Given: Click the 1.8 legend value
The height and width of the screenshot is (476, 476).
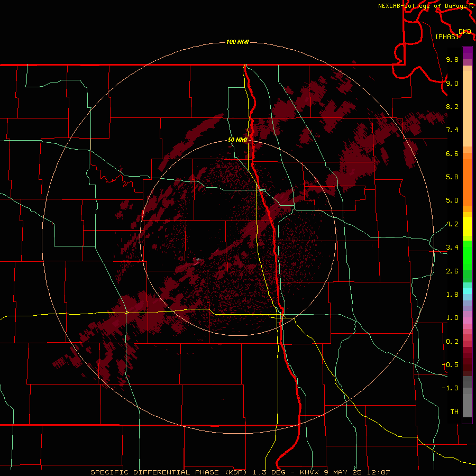Looking at the screenshot, I should click(x=452, y=294).
